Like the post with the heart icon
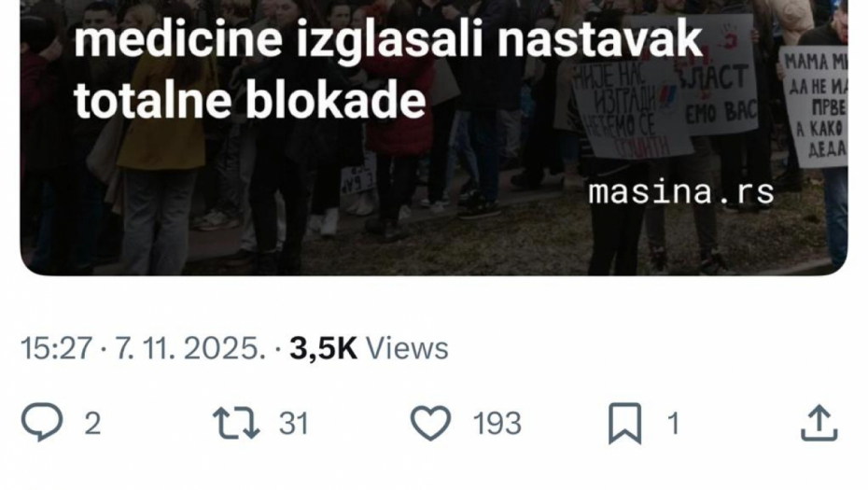This screenshot has width=868, height=490. coord(430,423)
